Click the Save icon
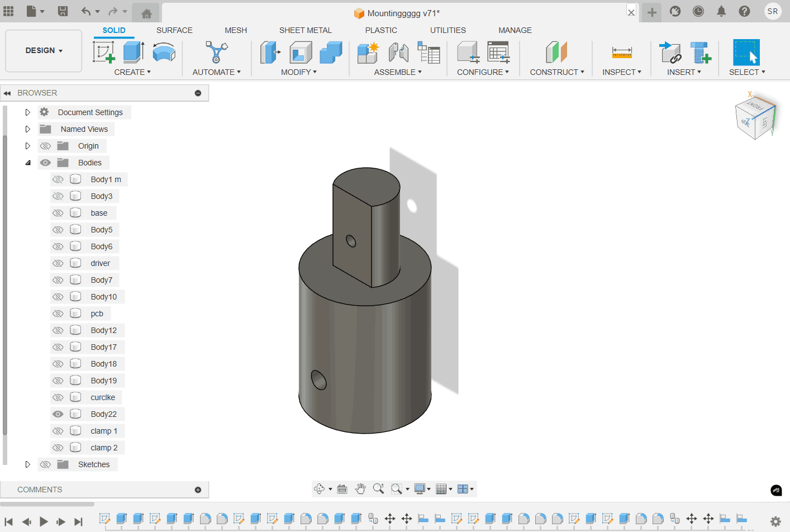The width and height of the screenshot is (790, 532). pyautogui.click(x=63, y=11)
